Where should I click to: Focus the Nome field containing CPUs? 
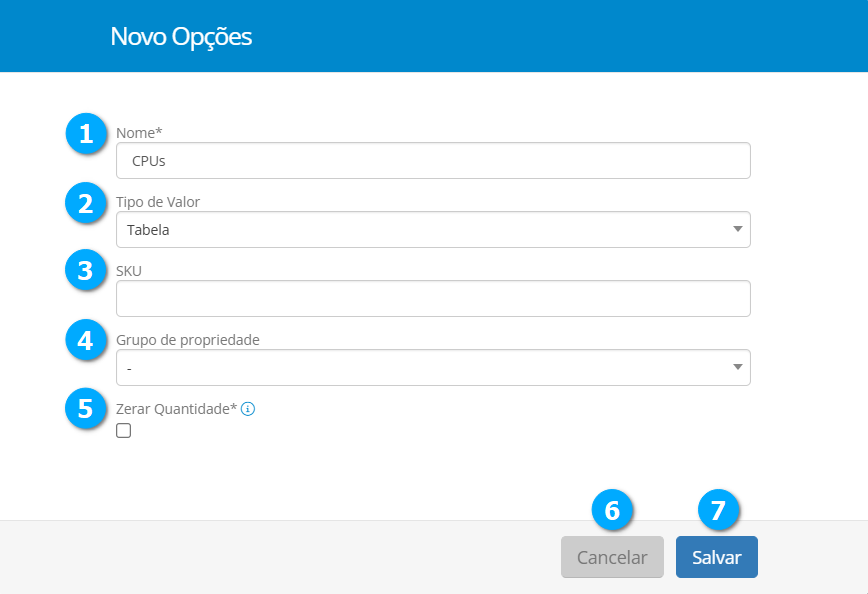point(433,160)
